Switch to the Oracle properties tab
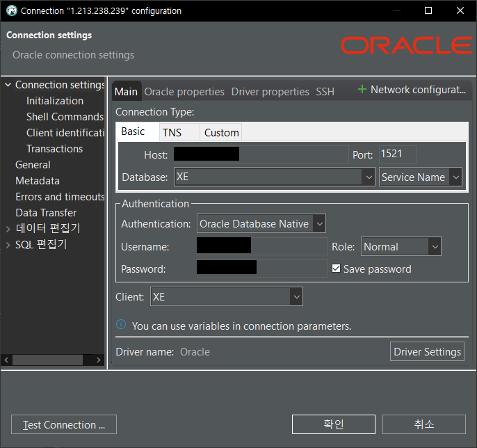The image size is (477, 448). (184, 92)
